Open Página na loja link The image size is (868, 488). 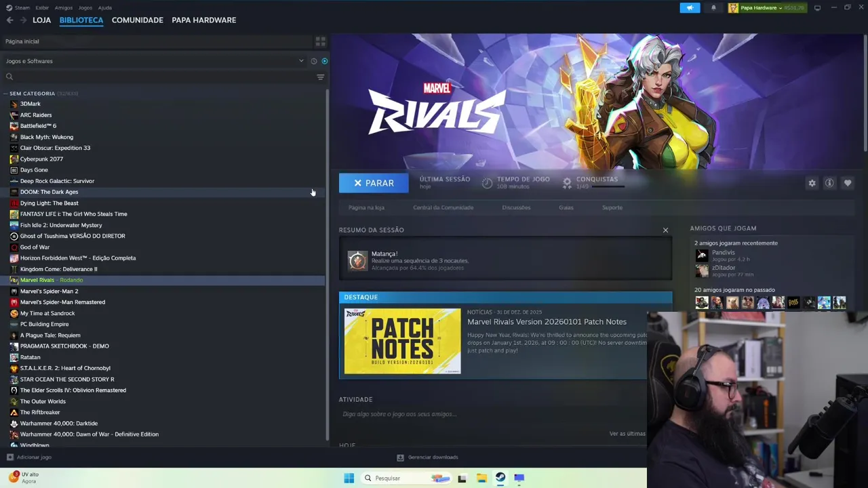pyautogui.click(x=366, y=207)
